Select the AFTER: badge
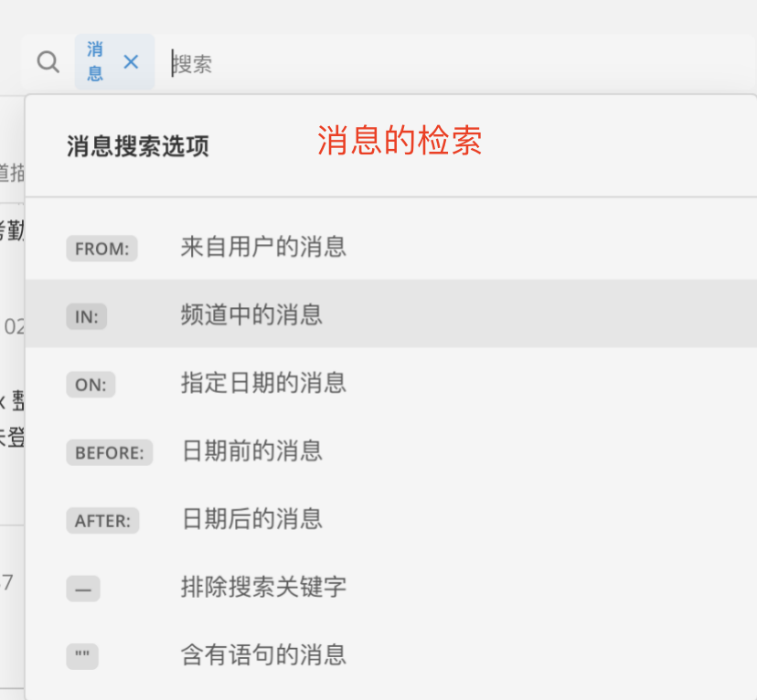757x700 pixels. point(102,521)
